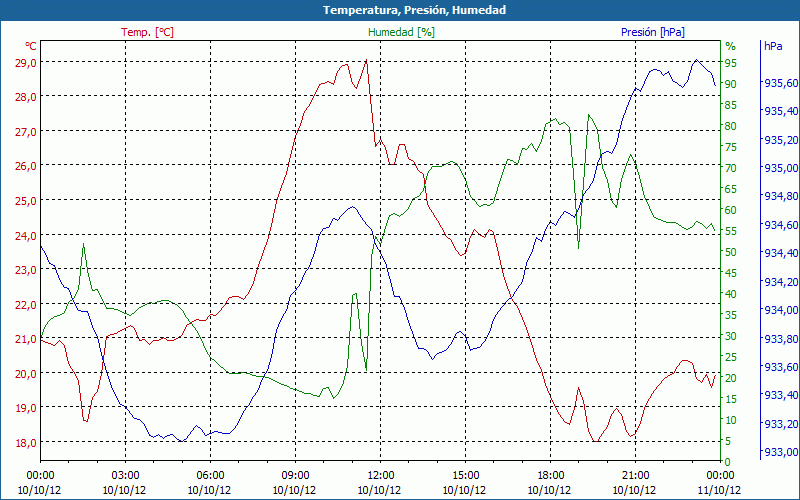Screen dimensions: 800x500
Task: Select the blue 'Presión [hPa]' legend label
Action: 653,32
